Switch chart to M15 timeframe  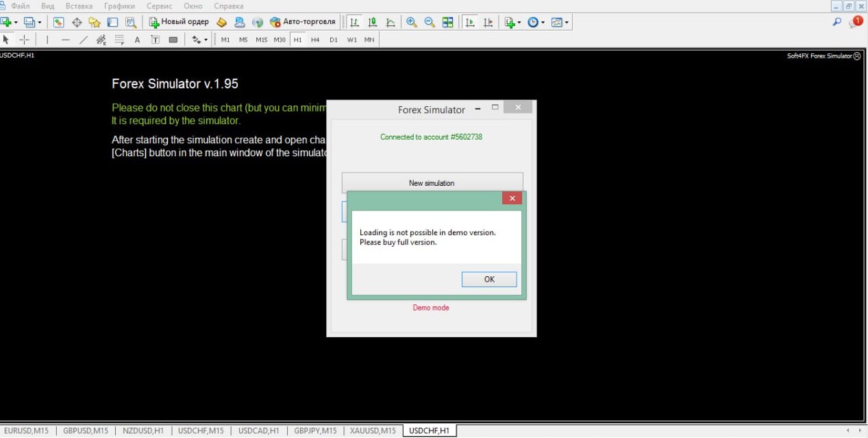[262, 40]
